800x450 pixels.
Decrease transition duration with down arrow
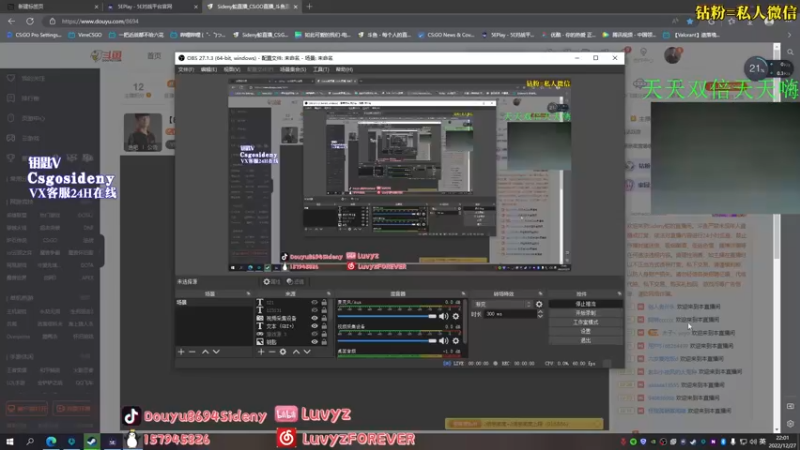(x=540, y=316)
